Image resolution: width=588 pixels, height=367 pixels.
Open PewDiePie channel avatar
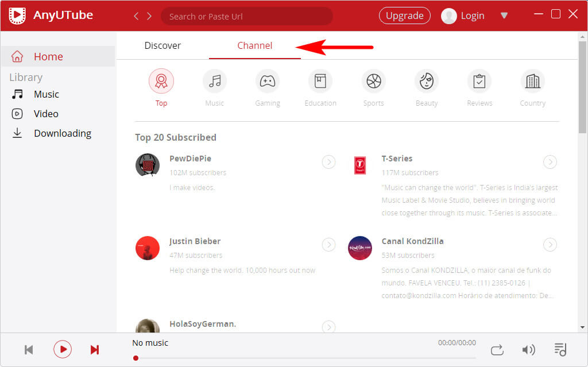(x=148, y=165)
